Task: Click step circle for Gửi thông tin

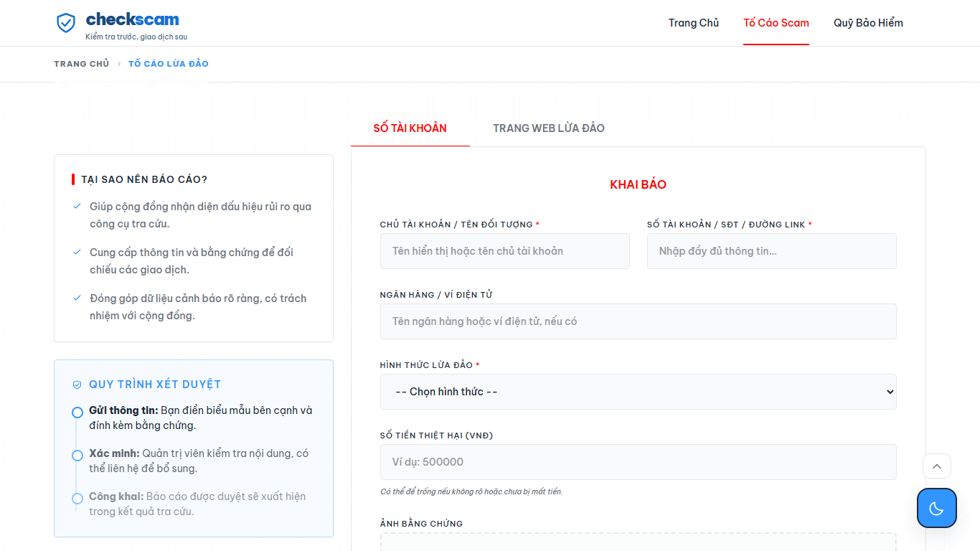Action: click(77, 413)
